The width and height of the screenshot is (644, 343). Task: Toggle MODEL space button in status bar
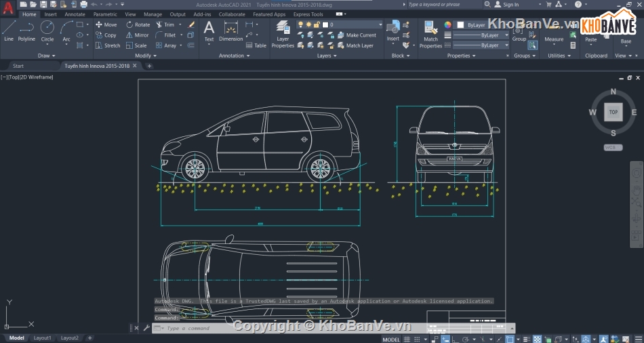[x=391, y=340]
